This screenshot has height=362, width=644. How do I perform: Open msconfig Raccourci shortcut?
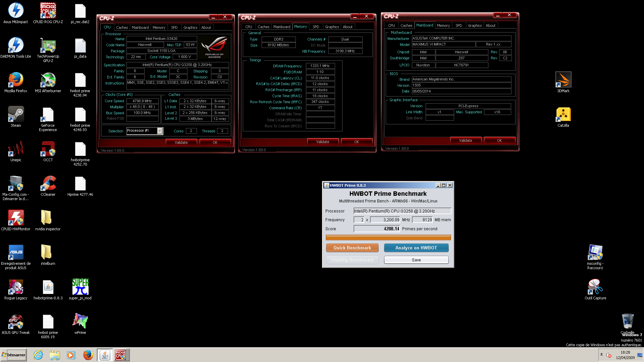pyautogui.click(x=595, y=257)
